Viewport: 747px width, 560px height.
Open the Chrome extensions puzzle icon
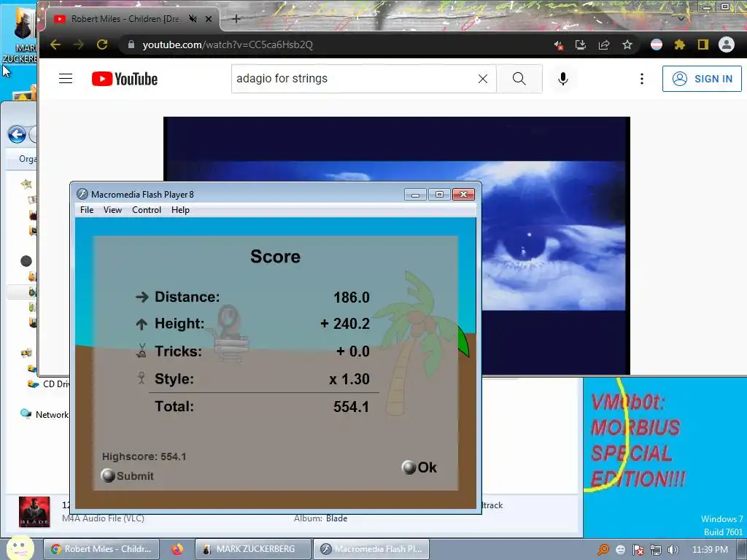coord(679,44)
